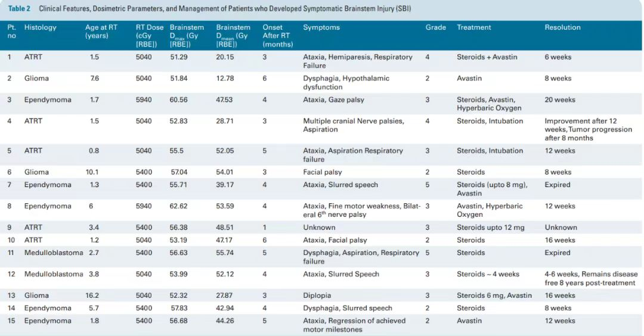This screenshot has width=644, height=336.
Task: Select the Dmax value '57.83'
Action: [x=179, y=308]
